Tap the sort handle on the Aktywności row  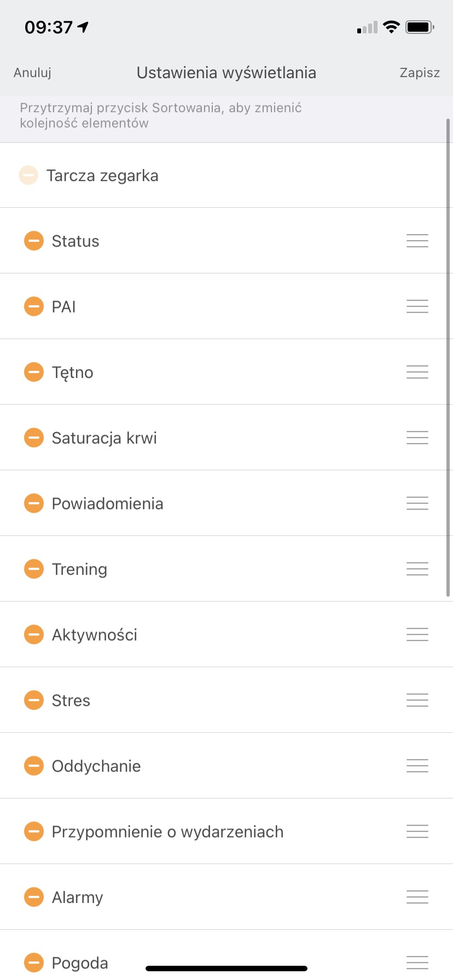(417, 634)
